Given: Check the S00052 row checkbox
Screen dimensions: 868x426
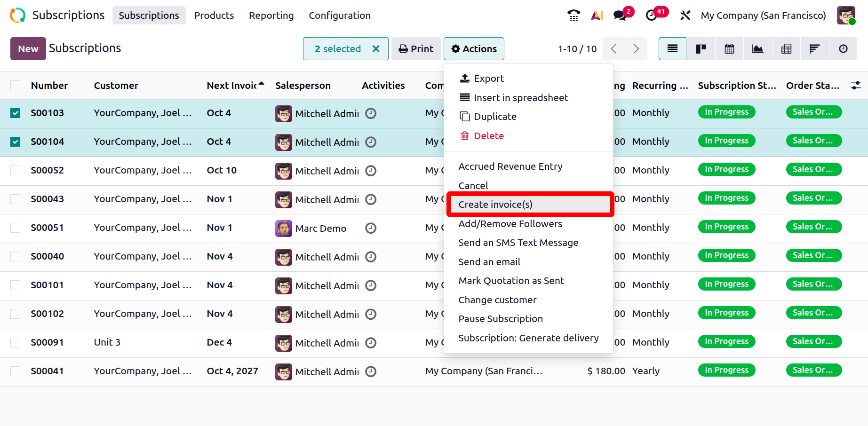Looking at the screenshot, I should [16, 171].
